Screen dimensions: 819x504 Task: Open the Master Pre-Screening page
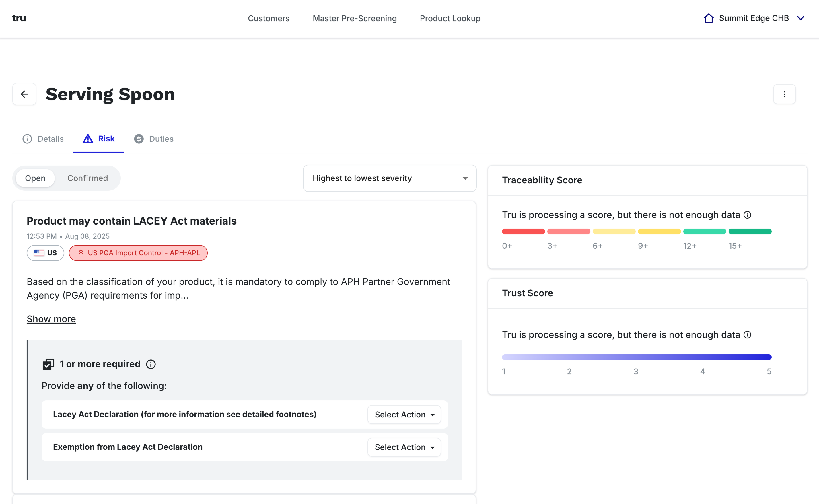pos(354,18)
